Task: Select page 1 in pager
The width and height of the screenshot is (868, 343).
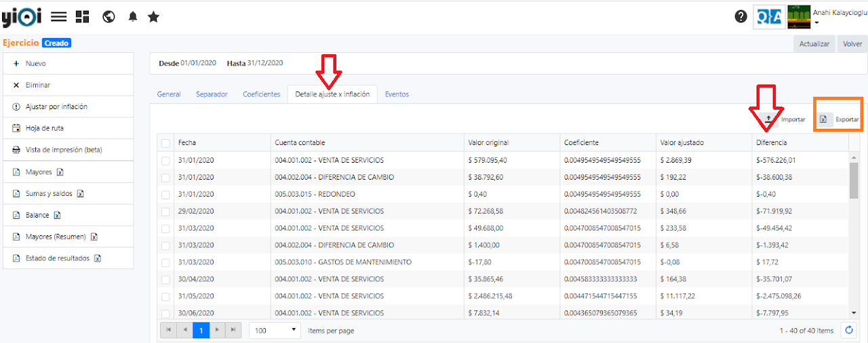Action: coord(201,330)
